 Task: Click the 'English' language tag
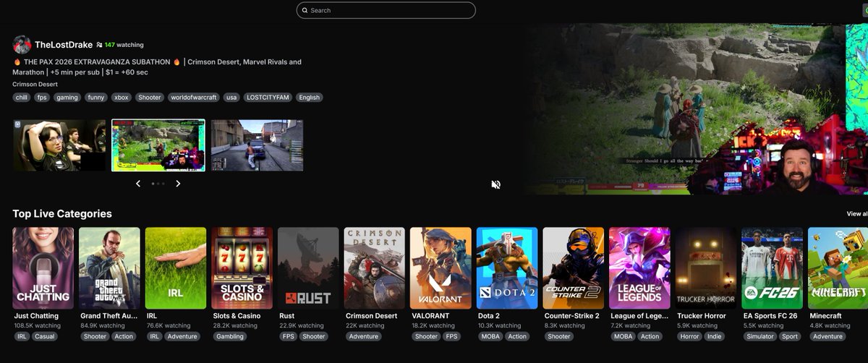coord(309,98)
